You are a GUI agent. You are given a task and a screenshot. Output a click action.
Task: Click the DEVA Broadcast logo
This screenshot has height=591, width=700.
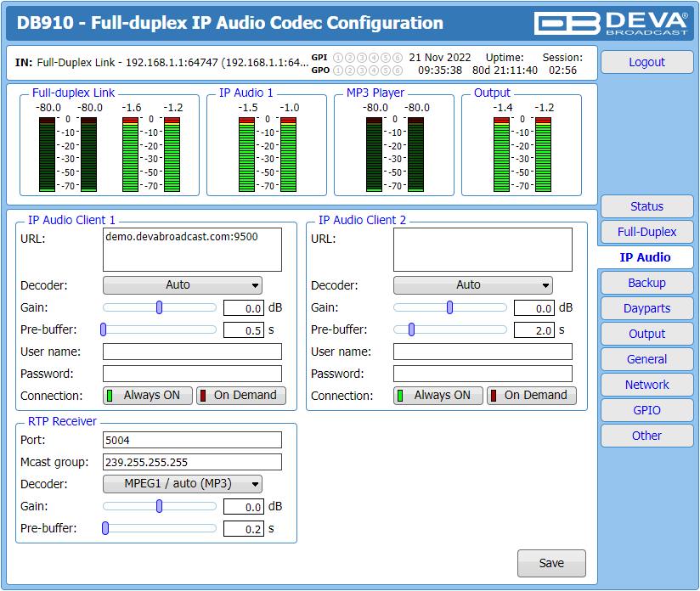(611, 23)
